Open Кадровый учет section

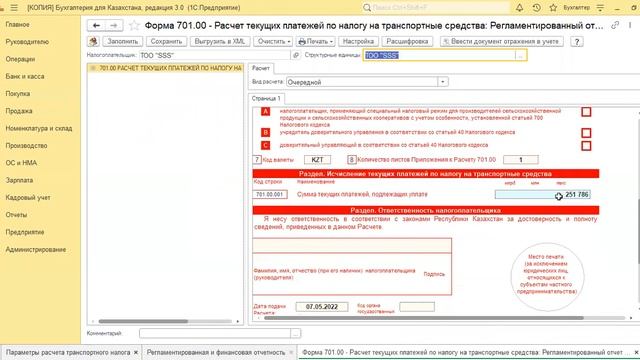pos(28,198)
